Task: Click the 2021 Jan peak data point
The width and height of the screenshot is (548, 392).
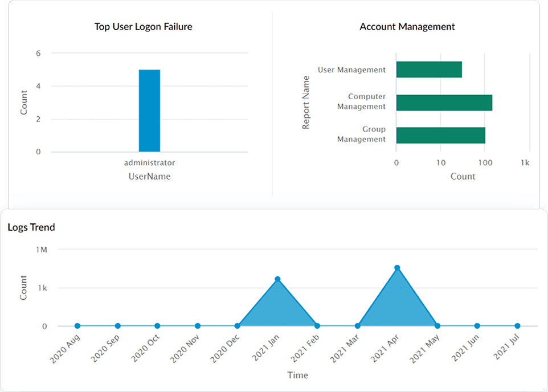Action: 277,279
